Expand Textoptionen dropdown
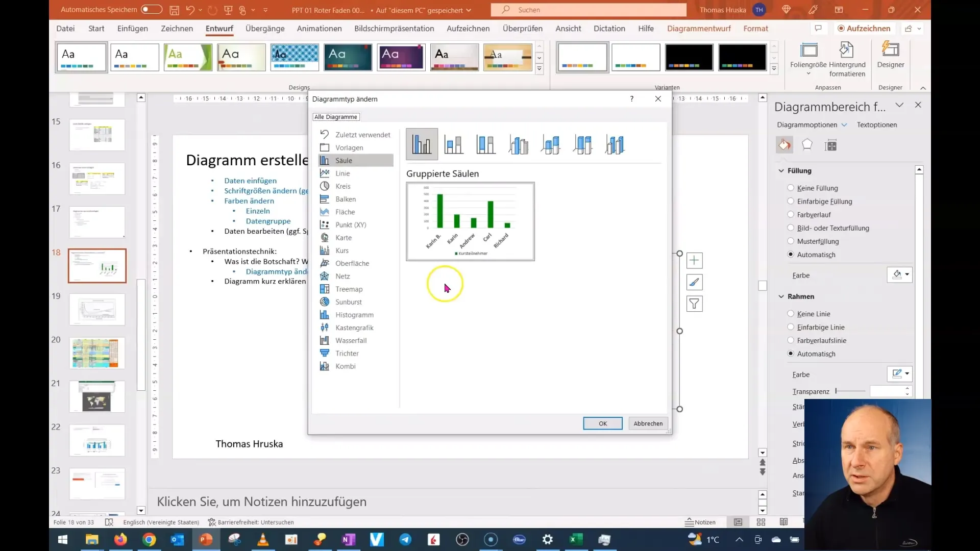980x551 pixels. tap(877, 124)
